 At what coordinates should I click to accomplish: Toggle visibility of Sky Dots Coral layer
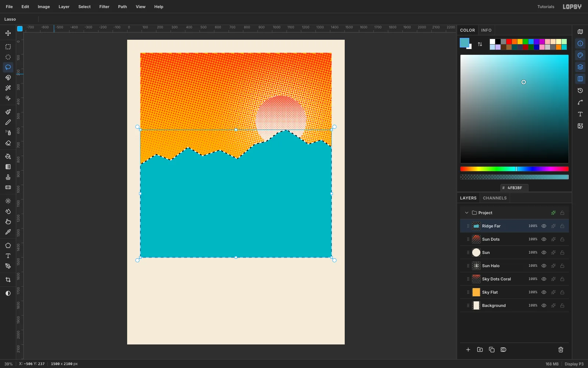[544, 279]
